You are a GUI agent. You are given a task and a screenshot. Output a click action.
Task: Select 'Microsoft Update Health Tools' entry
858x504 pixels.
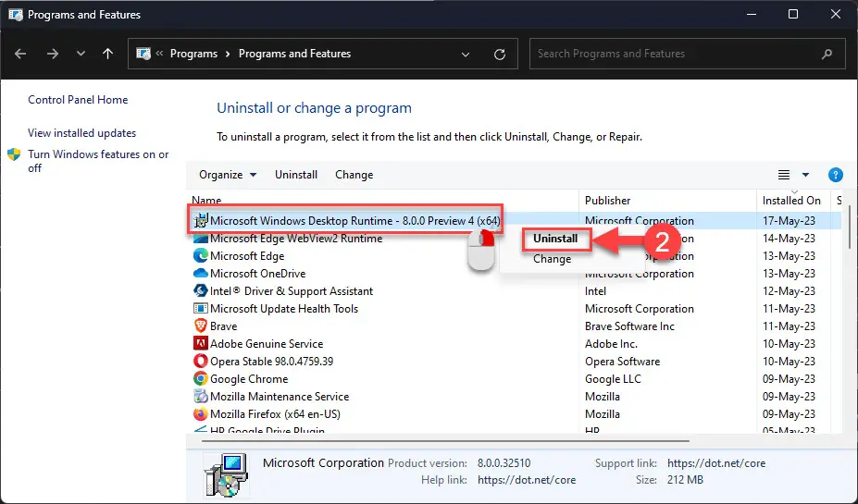[x=284, y=308]
